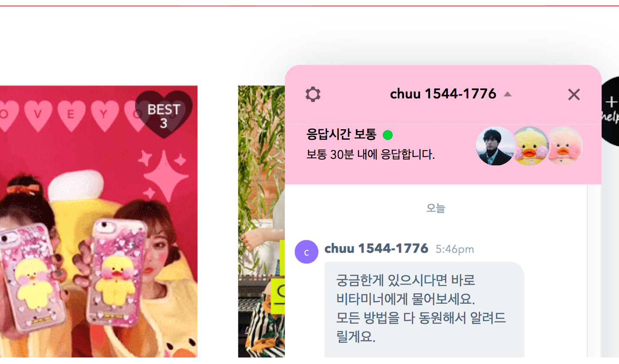Click the purple 'c' sender avatar
The width and height of the screenshot is (619, 364).
click(306, 252)
